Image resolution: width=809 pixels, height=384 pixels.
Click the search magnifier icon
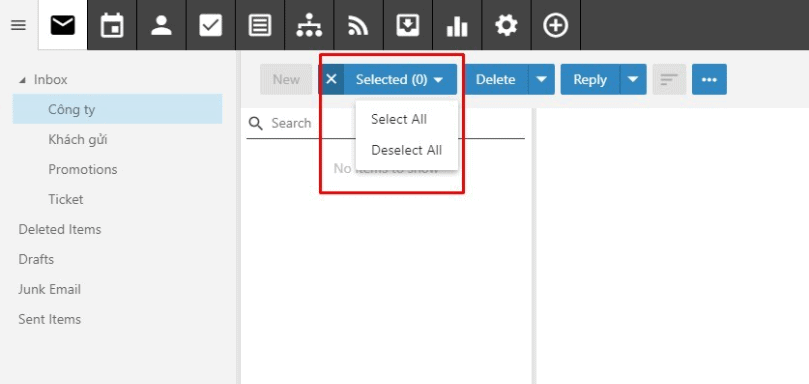[x=255, y=123]
